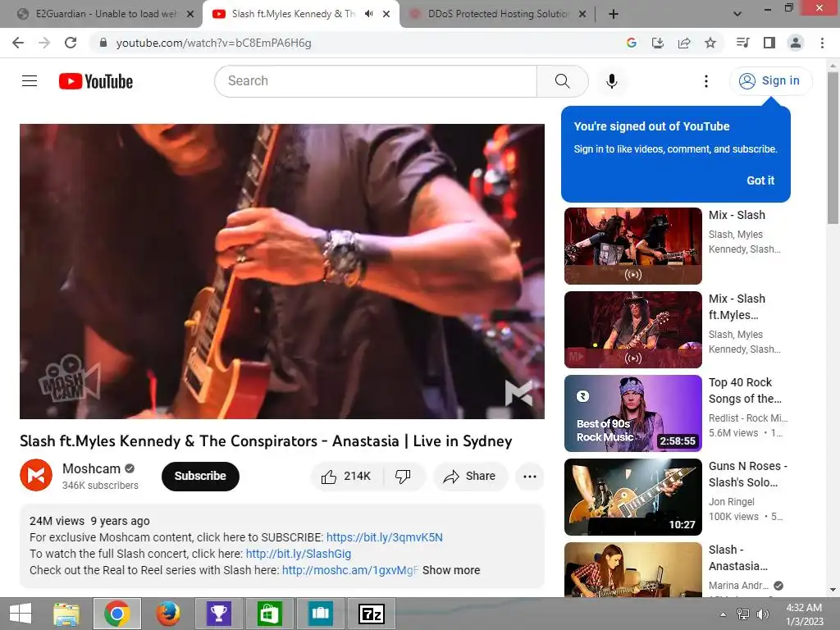Viewport: 840px width, 630px height.
Task: Click the page vertical scrollbar thumb
Action: point(833,148)
